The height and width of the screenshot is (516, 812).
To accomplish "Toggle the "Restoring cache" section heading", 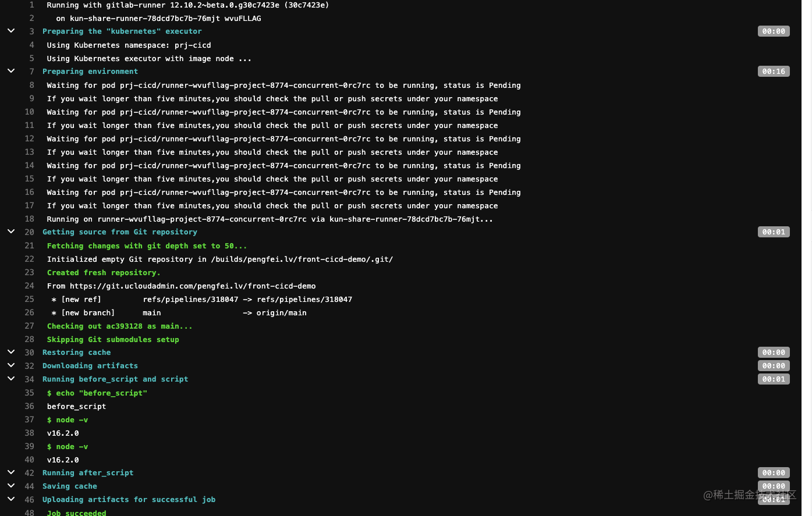I will tap(76, 352).
